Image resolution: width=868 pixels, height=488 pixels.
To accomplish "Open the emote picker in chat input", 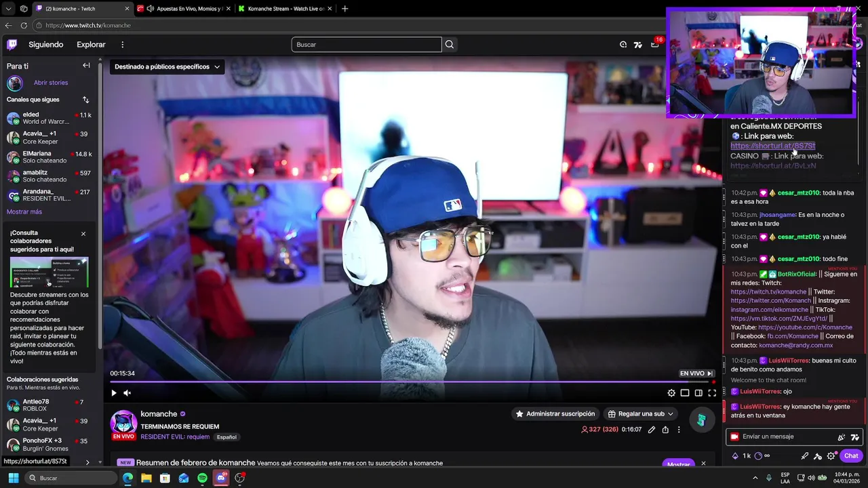I will point(841,437).
